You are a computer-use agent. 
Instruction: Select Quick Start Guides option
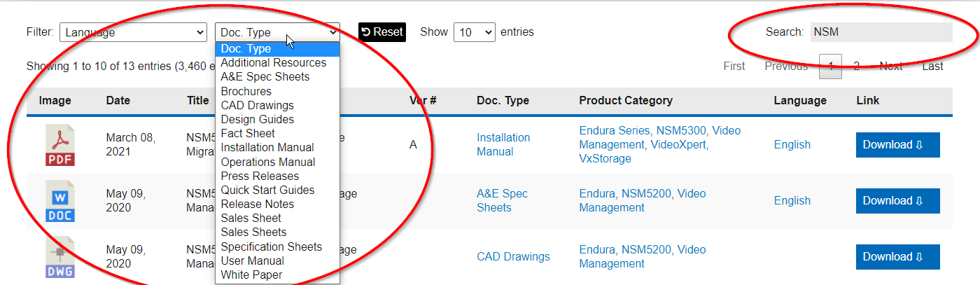click(267, 190)
